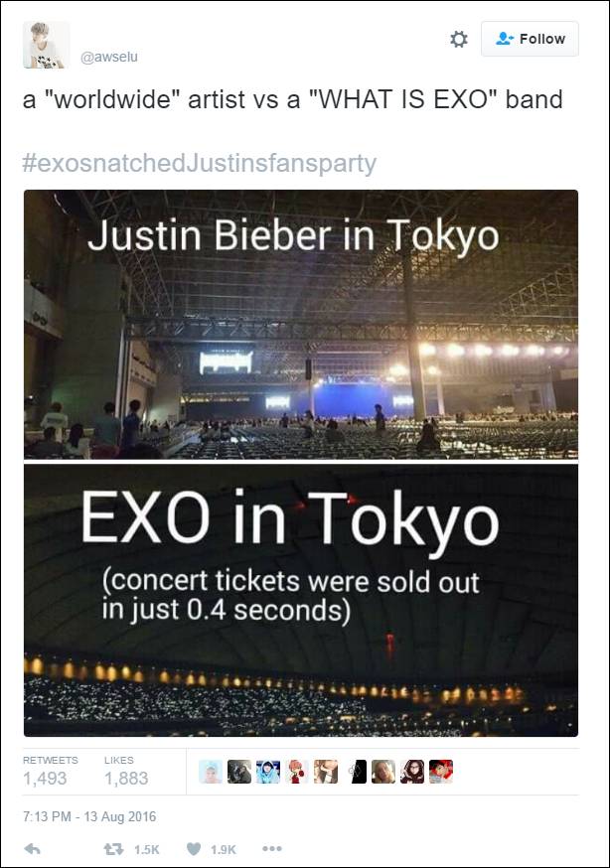View the EXO in Tokyo photo
Viewport: 610px width, 868px height.
(300, 600)
